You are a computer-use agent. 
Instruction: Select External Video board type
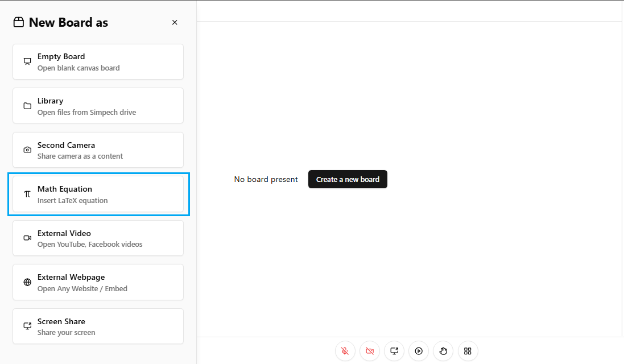pos(98,238)
